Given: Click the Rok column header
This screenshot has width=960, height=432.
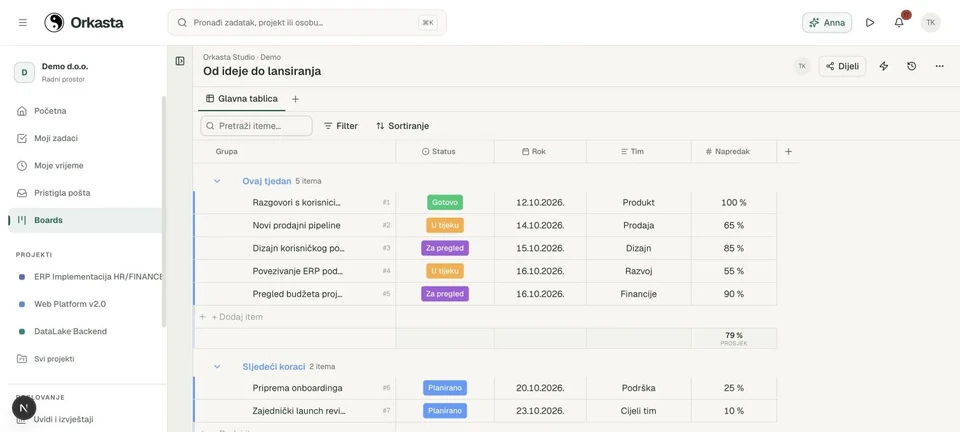Looking at the screenshot, I should (x=540, y=152).
